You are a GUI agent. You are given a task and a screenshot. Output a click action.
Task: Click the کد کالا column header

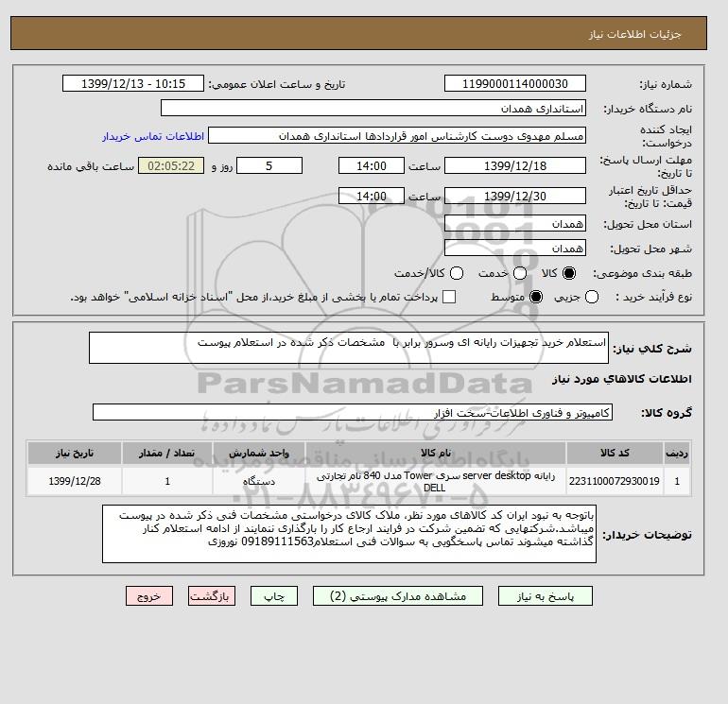coord(615,453)
